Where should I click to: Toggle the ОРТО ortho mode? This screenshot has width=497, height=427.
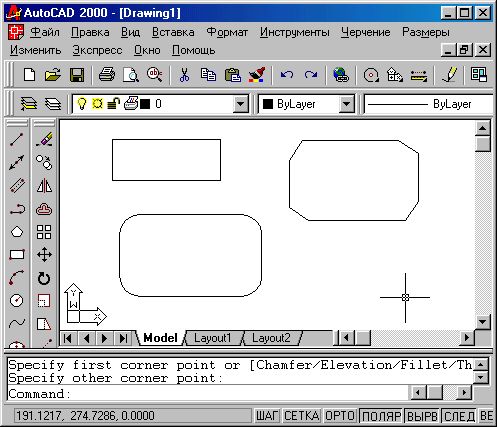click(x=340, y=416)
